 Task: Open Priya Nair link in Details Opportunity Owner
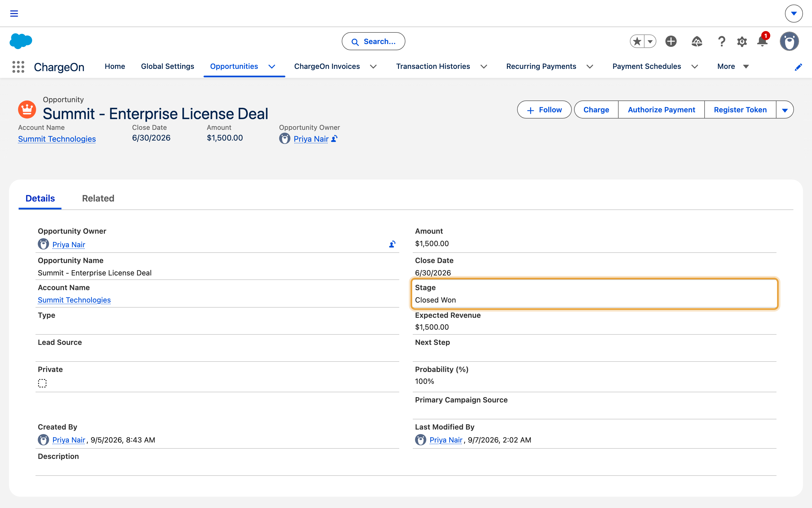[x=69, y=244]
